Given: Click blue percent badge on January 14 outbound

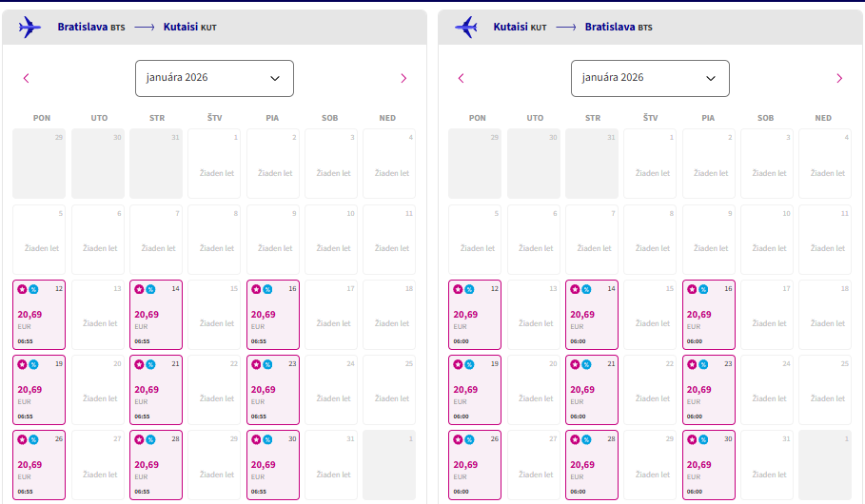Looking at the screenshot, I should 150,289.
